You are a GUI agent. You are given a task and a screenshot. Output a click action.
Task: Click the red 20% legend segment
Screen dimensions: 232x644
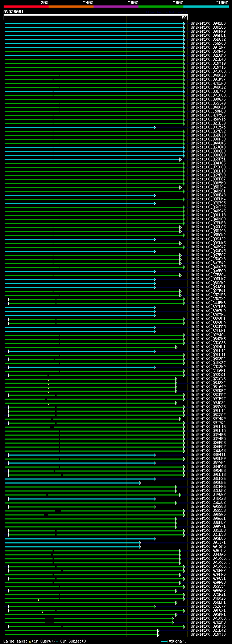click(x=26, y=7)
